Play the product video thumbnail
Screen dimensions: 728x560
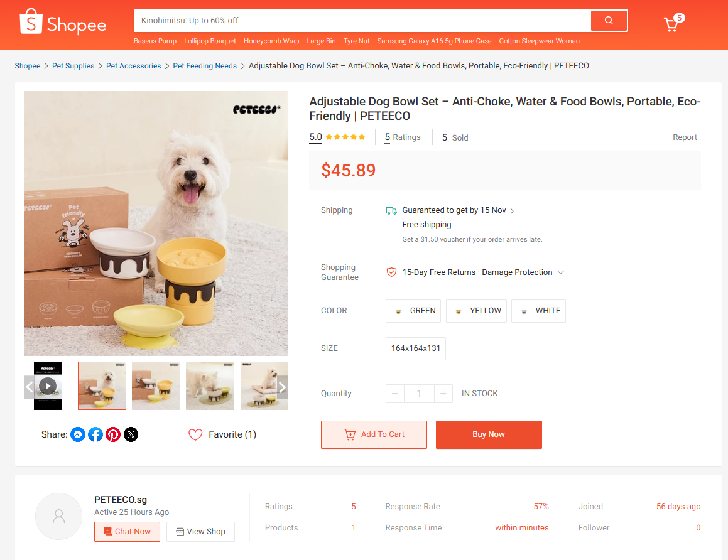[48, 385]
